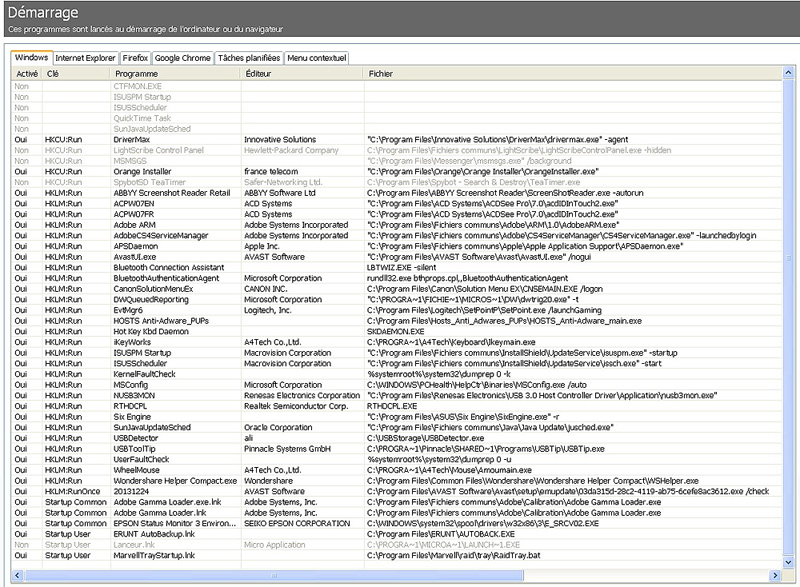Sort by the Activé column header

pos(27,73)
